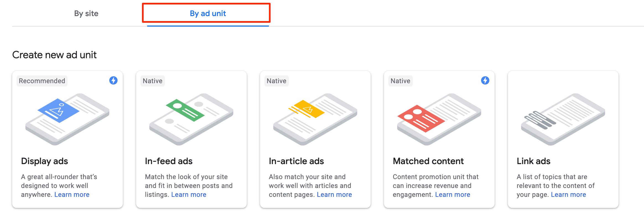Click the AMP lightning icon on Matched content

click(485, 80)
